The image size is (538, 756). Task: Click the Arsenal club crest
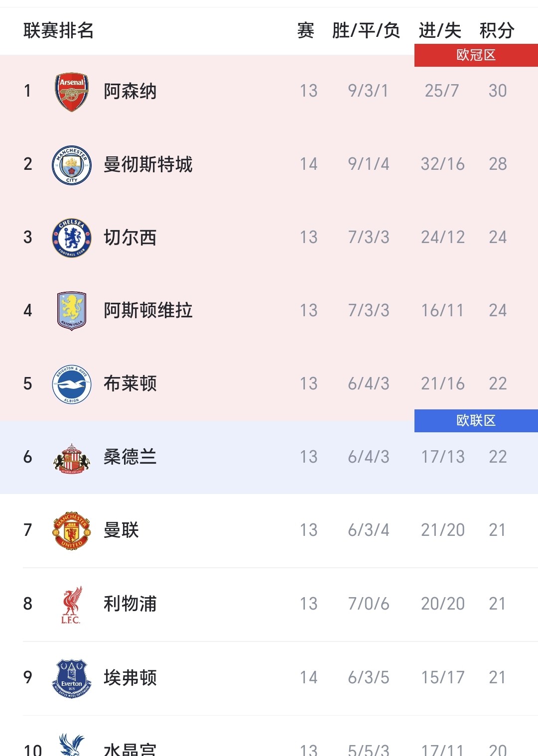(72, 92)
